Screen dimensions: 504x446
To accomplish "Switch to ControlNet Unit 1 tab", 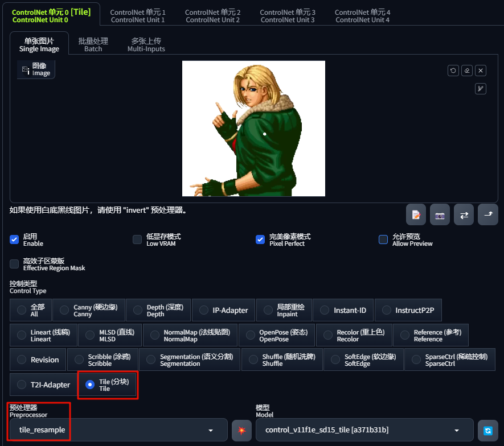I will pyautogui.click(x=138, y=16).
